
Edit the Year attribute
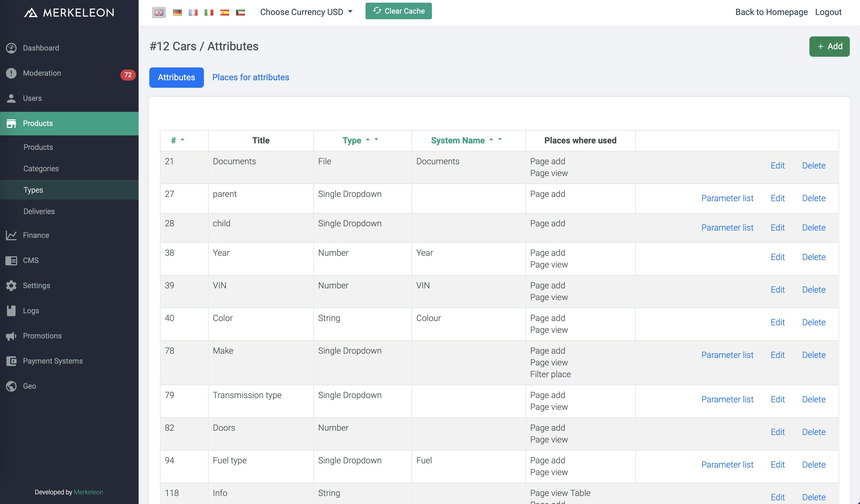click(x=777, y=257)
